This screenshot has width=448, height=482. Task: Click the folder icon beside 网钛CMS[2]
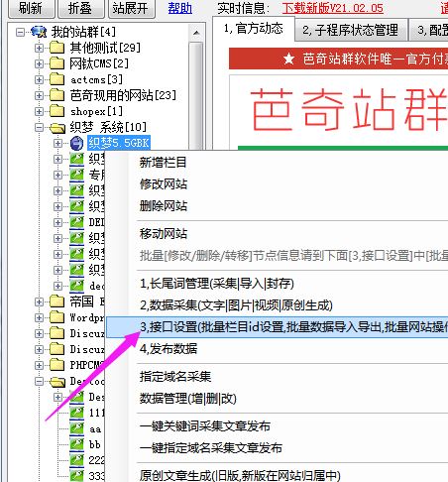(x=56, y=63)
